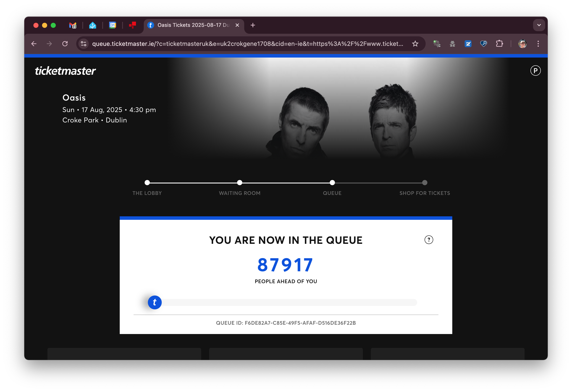The height and width of the screenshot is (392, 572).
Task: Click the Queue step marker
Action: point(332,182)
